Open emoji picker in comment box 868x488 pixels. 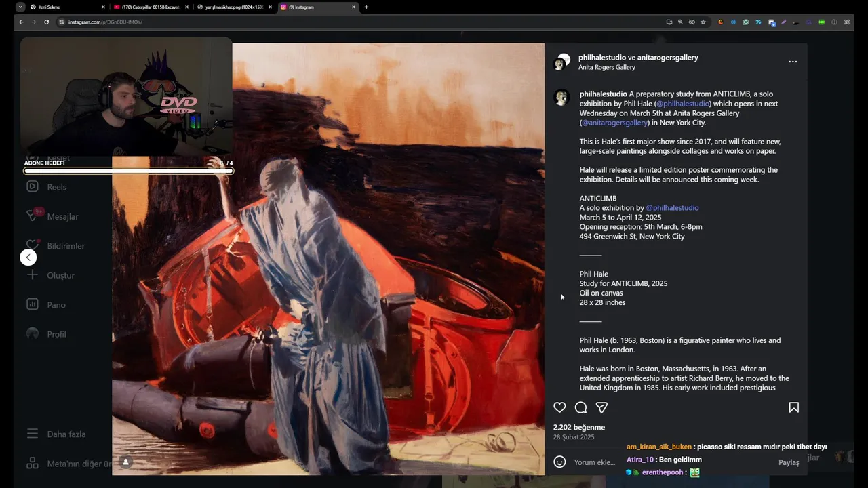tap(559, 462)
